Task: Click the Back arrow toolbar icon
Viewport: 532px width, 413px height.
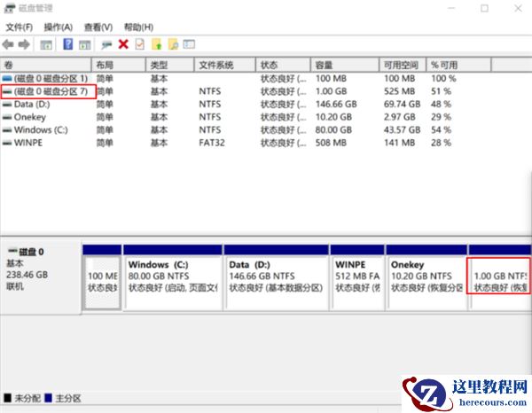Action: tap(8, 44)
